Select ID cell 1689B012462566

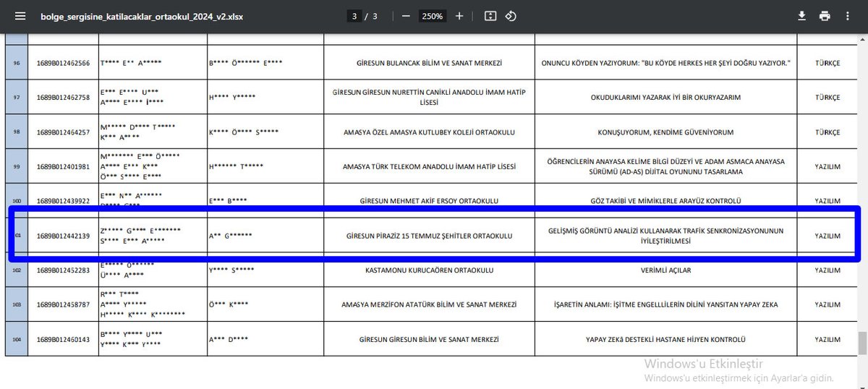coord(64,63)
